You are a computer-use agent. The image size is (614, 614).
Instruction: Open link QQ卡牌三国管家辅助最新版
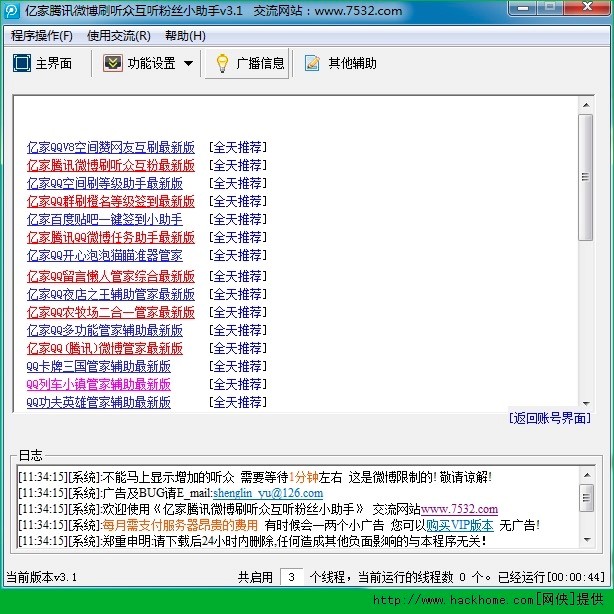coord(99,367)
